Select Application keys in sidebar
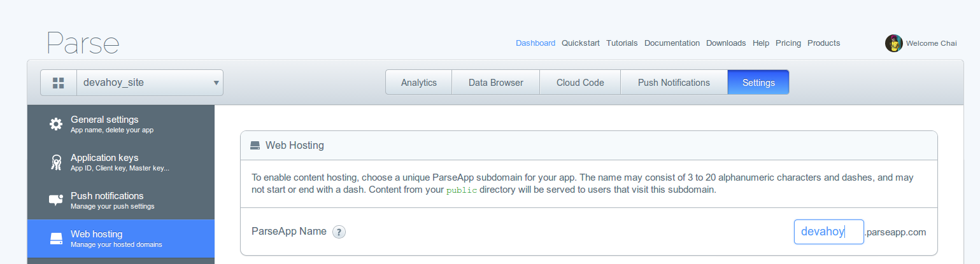Viewport: 980px width, 264px height. (x=121, y=162)
